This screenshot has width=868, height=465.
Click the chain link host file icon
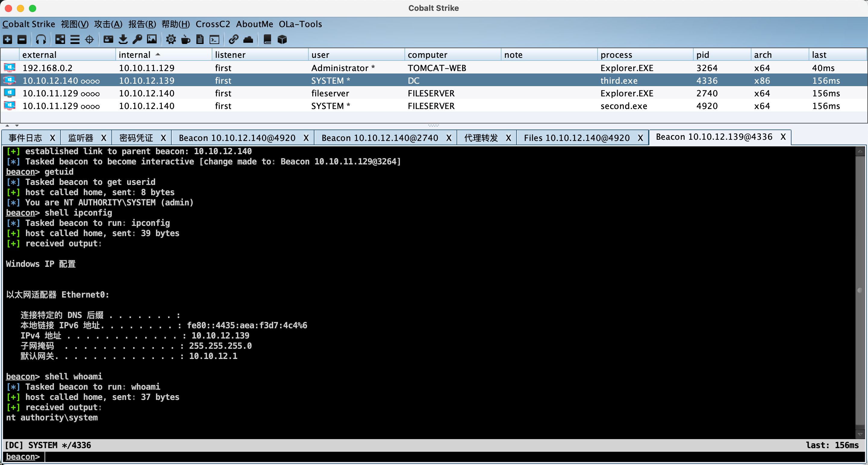[x=233, y=39]
